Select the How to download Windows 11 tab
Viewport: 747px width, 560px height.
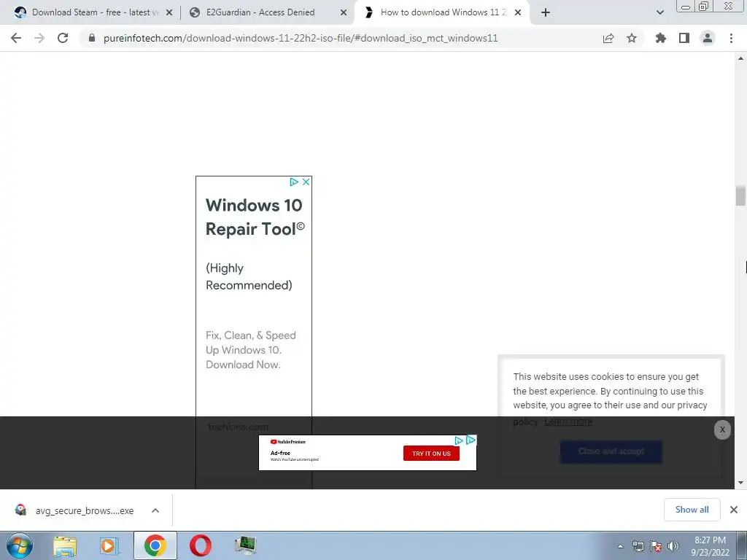[x=443, y=12]
